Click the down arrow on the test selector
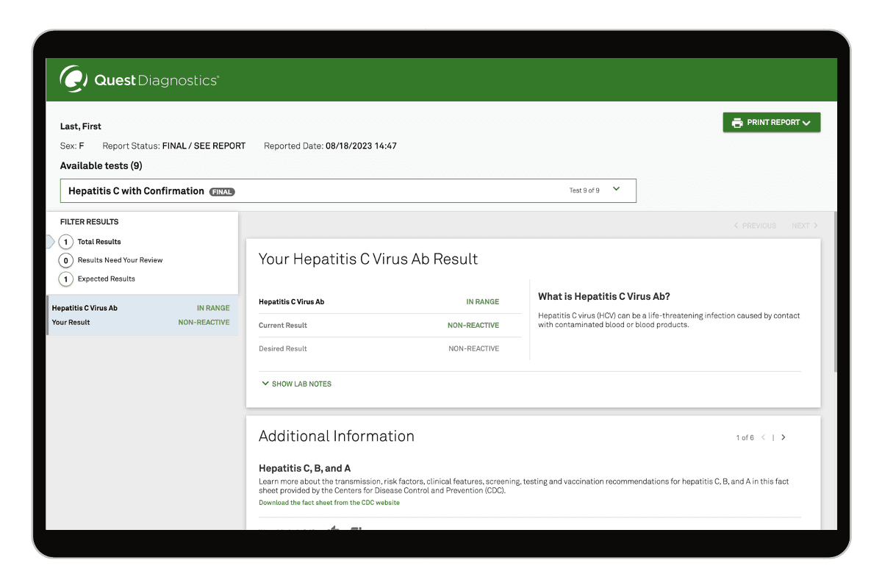882x588 pixels. tap(617, 189)
